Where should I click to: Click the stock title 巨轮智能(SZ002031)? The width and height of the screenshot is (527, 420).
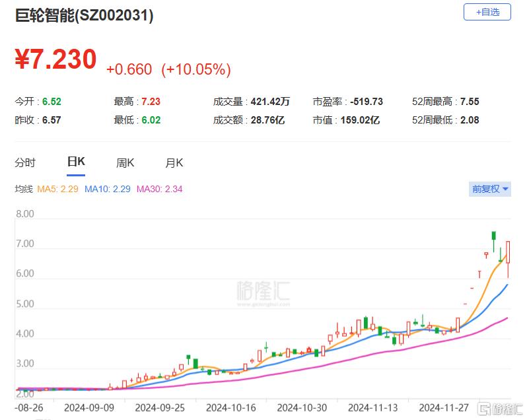point(84,15)
